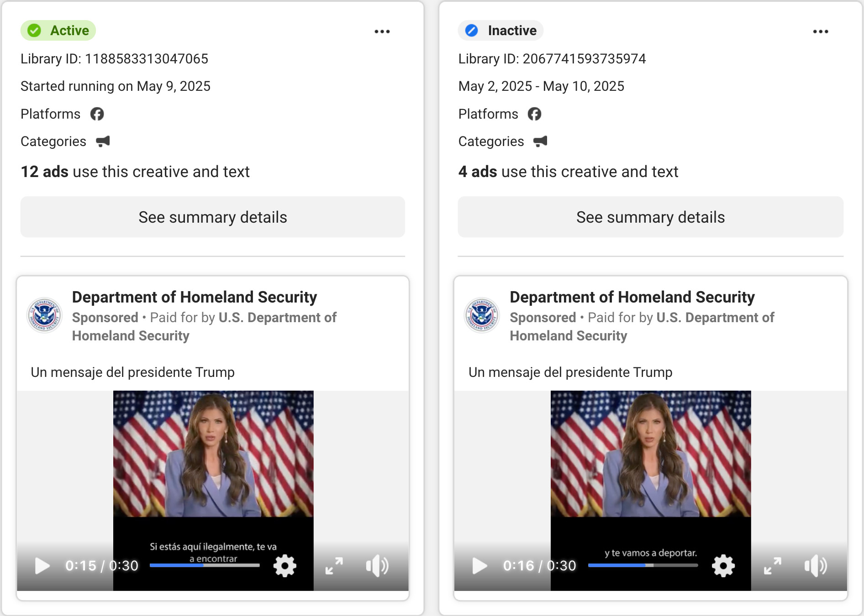Click the seek bar in the Inactive ad video
864x616 pixels.
click(643, 565)
